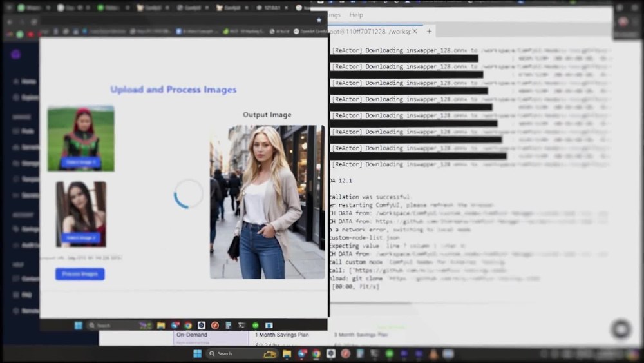Click the purple logo atop the sidebar

[15, 54]
